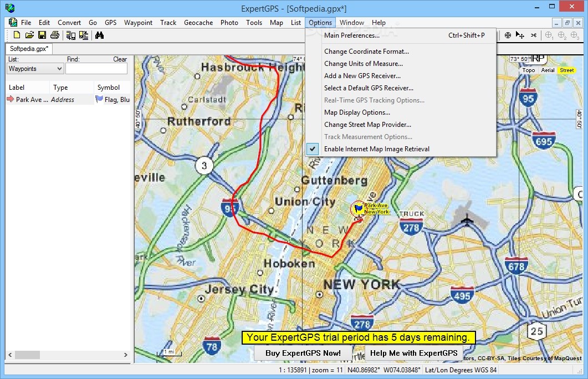Screen dimensions: 588x379
Task: Click the list scrollbar right arrow
Action: coord(126,355)
